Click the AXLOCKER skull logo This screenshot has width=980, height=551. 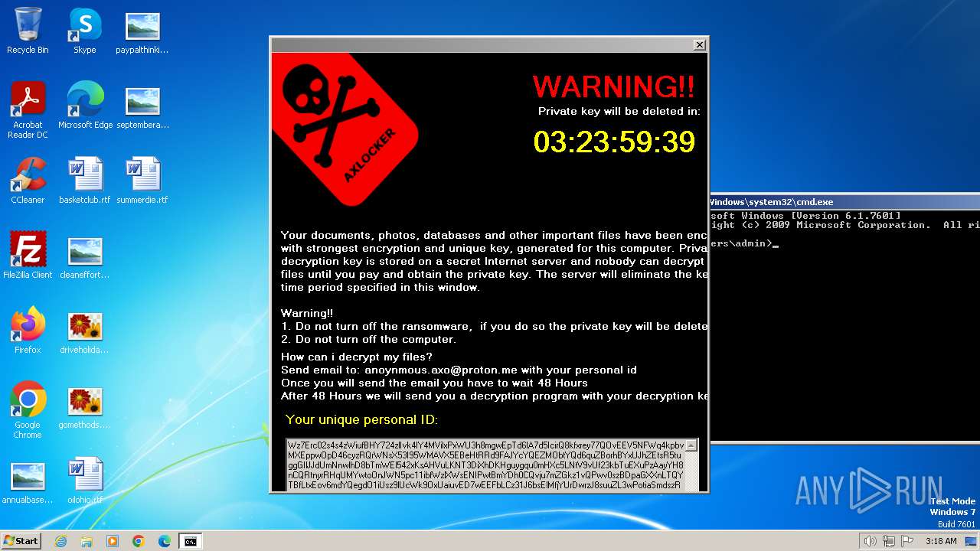coord(345,130)
